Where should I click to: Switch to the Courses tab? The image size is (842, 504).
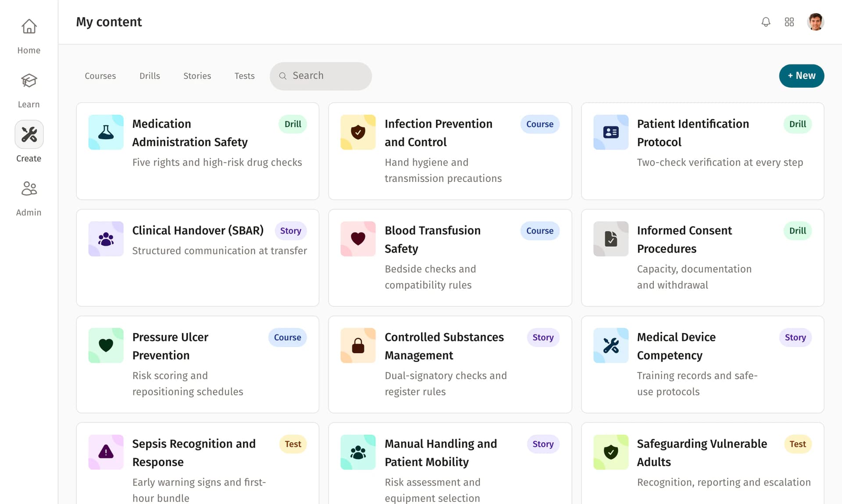click(100, 76)
